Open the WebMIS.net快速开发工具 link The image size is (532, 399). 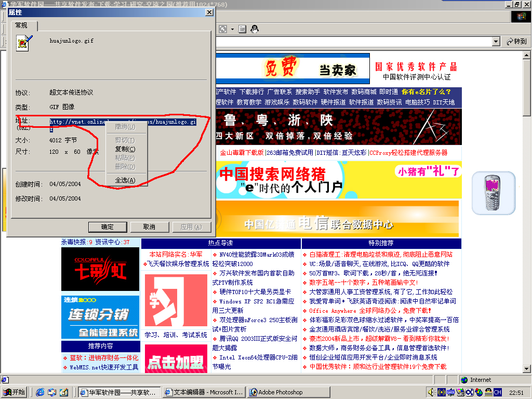click(x=104, y=367)
